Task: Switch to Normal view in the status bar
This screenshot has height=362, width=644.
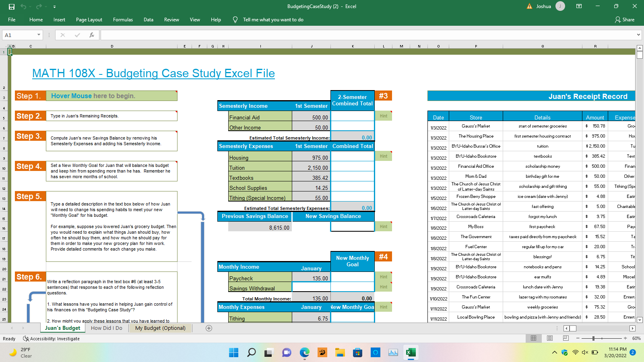Action: pos(533,338)
